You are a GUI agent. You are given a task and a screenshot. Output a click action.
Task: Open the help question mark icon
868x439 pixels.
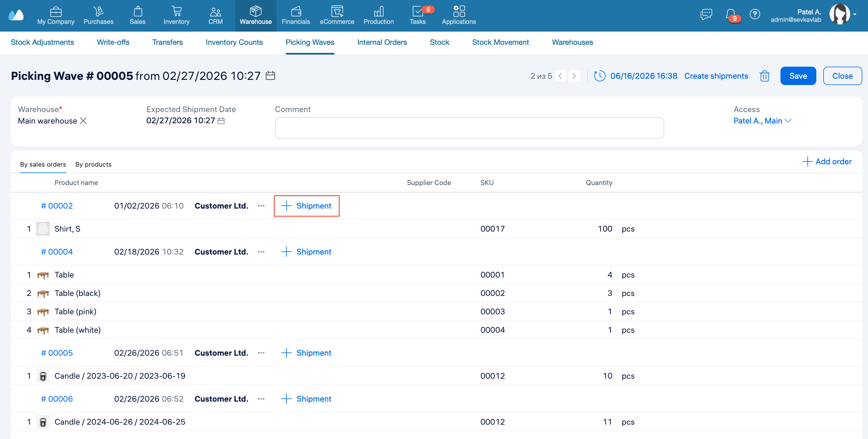[754, 14]
